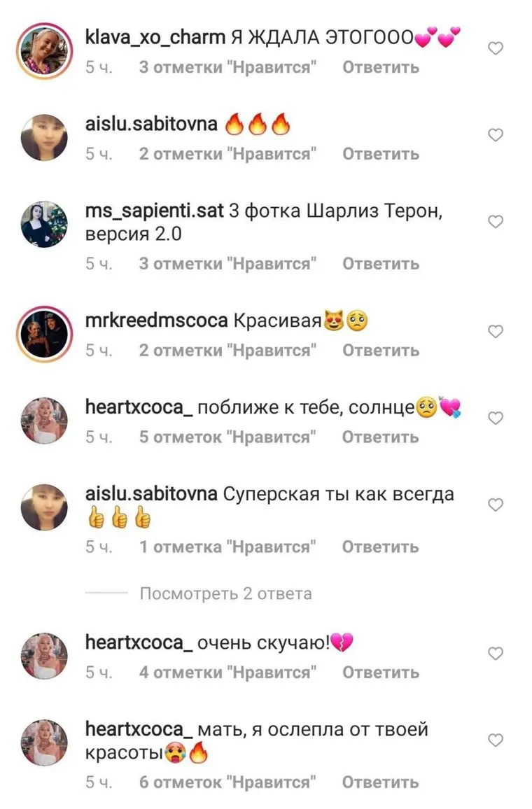Like klava_xo_charm's comment with the heart icon
Image resolution: width=532 pixels, height=809 pixels.
[496, 48]
